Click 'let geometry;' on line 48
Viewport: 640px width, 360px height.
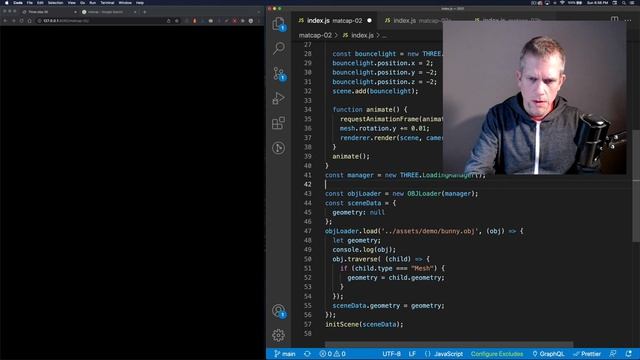356,240
